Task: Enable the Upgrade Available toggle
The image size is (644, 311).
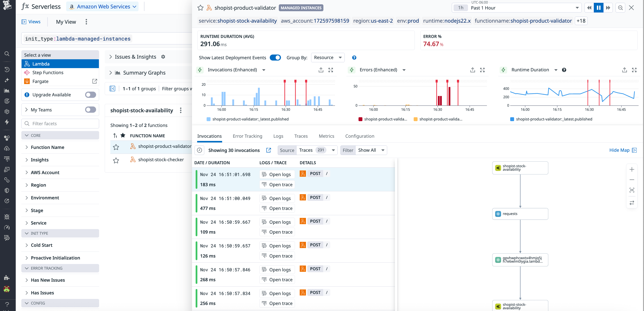Action: tap(90, 94)
